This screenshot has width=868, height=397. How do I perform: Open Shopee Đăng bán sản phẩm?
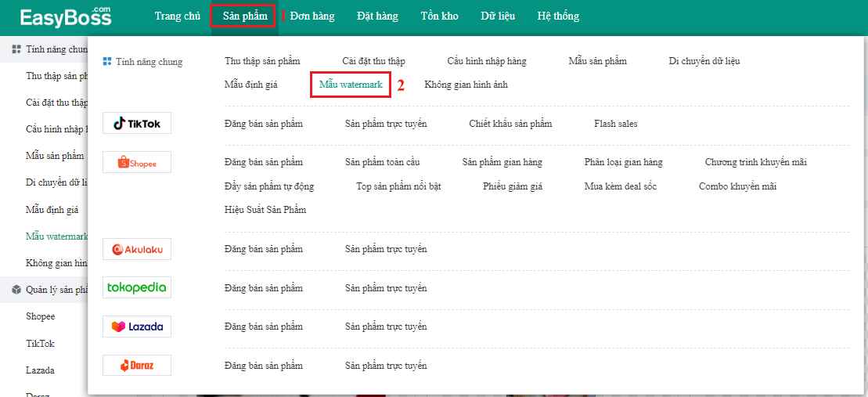click(x=264, y=162)
